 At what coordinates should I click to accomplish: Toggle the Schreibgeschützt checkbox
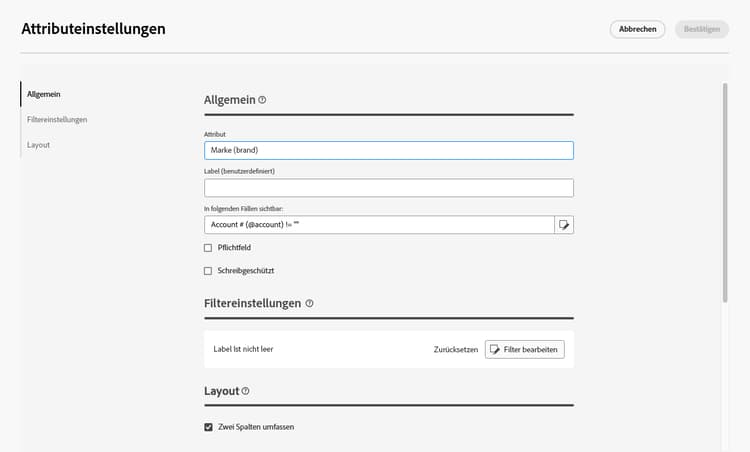208,271
